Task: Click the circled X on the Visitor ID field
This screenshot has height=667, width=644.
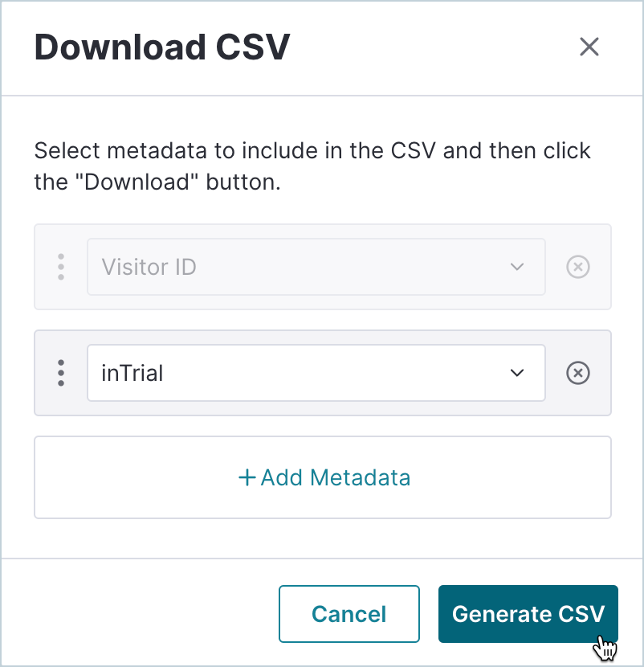Action: pyautogui.click(x=577, y=267)
